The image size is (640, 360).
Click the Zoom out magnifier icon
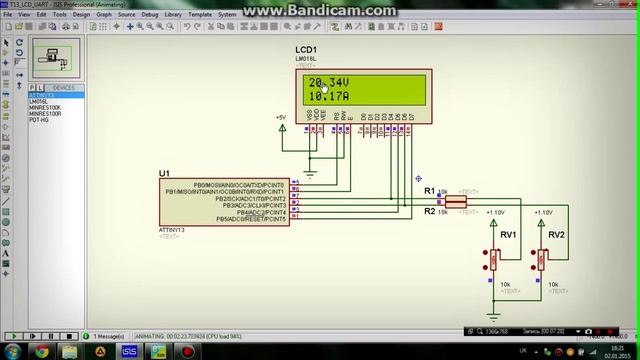(150, 27)
